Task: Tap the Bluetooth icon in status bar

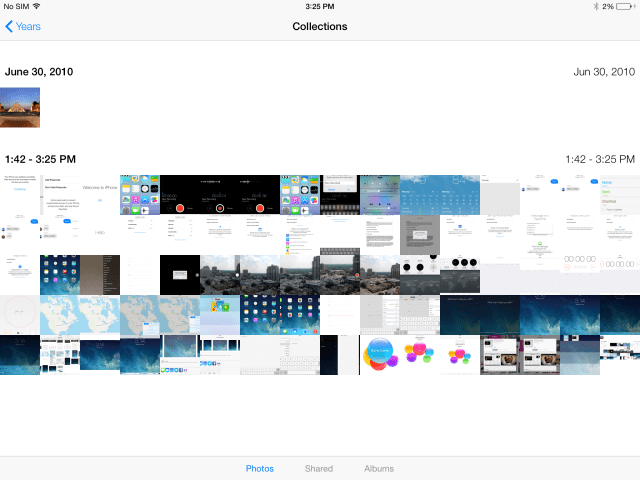Action: click(x=593, y=6)
